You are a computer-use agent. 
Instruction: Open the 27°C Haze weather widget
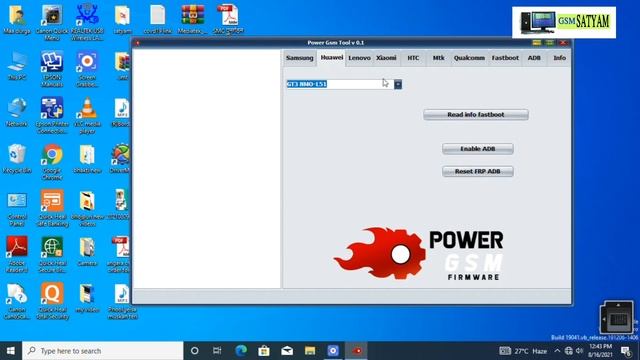coord(523,351)
